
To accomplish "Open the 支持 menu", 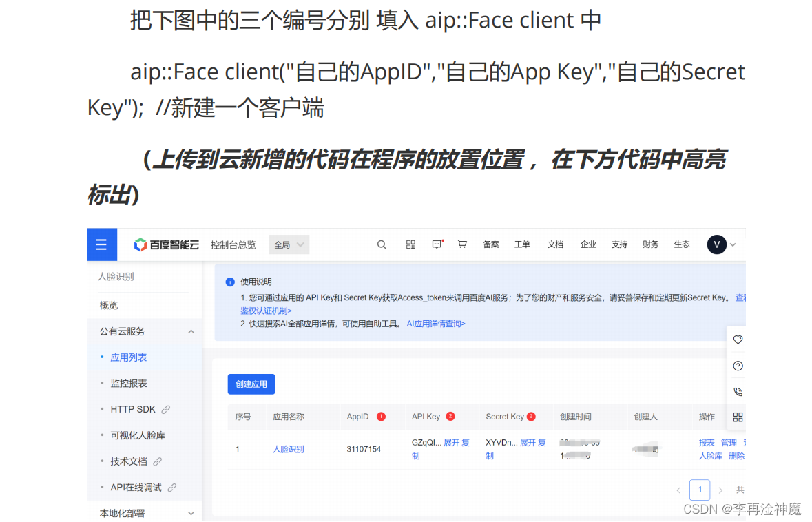I will pyautogui.click(x=619, y=244).
